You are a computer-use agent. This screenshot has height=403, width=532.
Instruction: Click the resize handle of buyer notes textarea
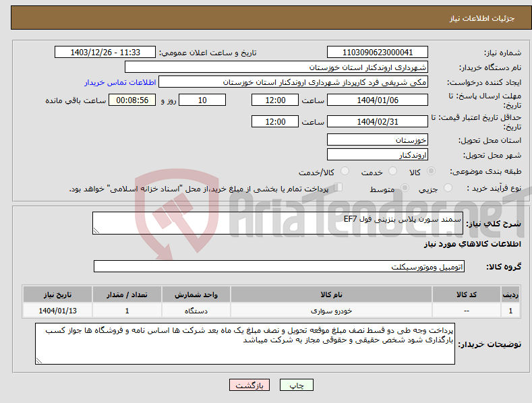coord(39,361)
